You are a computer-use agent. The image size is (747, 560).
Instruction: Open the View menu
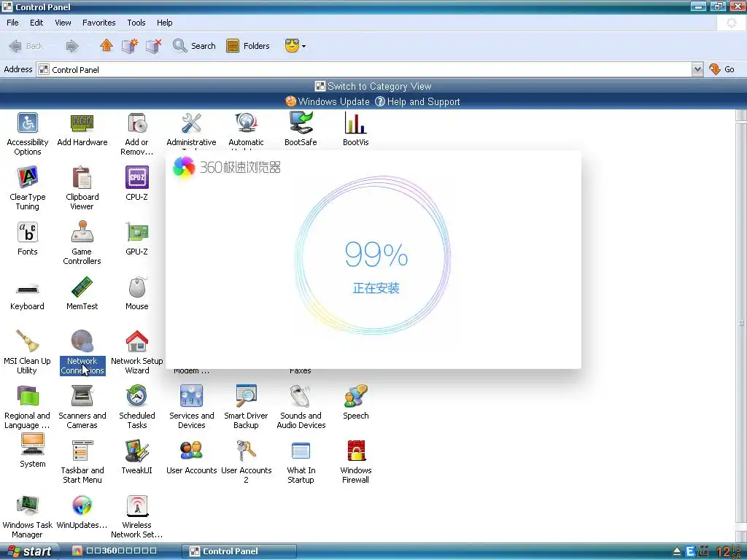click(x=63, y=23)
